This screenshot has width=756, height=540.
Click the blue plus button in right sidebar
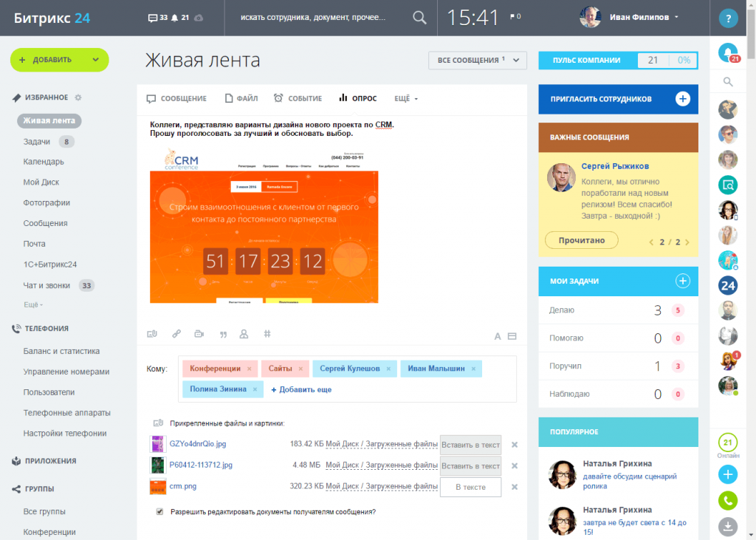click(x=728, y=474)
